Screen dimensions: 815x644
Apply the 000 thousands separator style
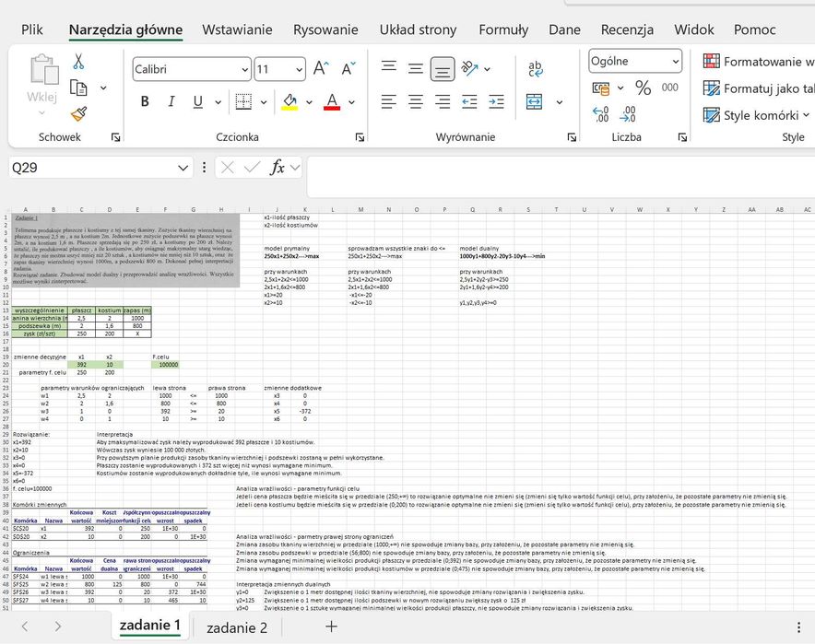[x=670, y=88]
